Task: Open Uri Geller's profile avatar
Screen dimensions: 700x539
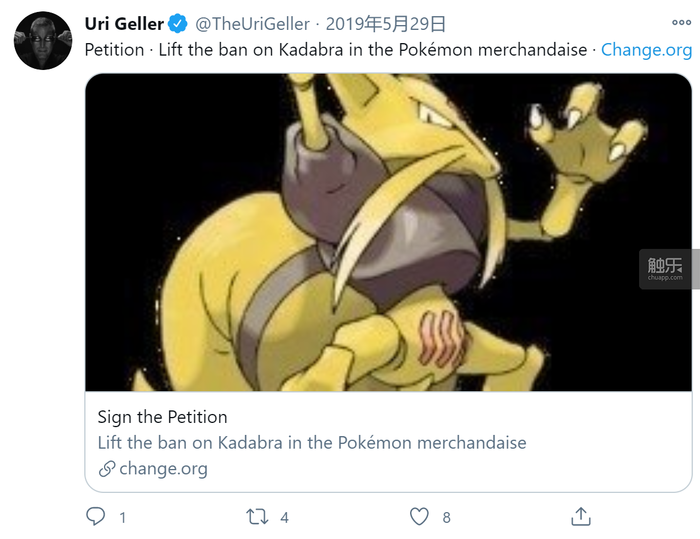Action: pyautogui.click(x=43, y=41)
